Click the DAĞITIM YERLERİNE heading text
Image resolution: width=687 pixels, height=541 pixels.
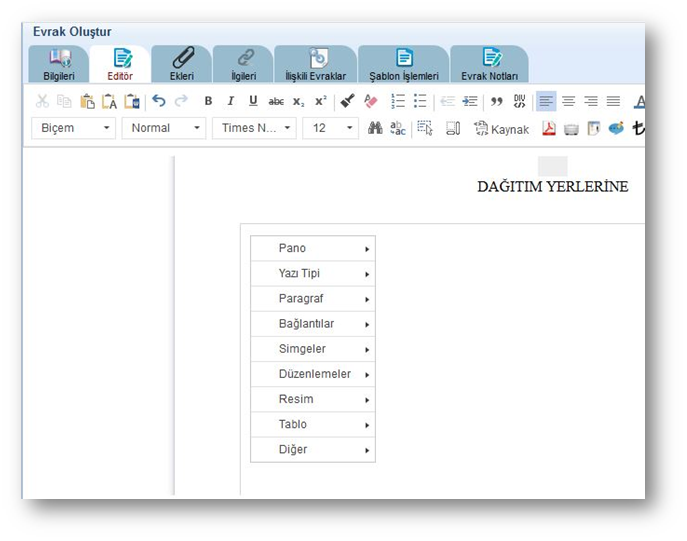(x=552, y=187)
